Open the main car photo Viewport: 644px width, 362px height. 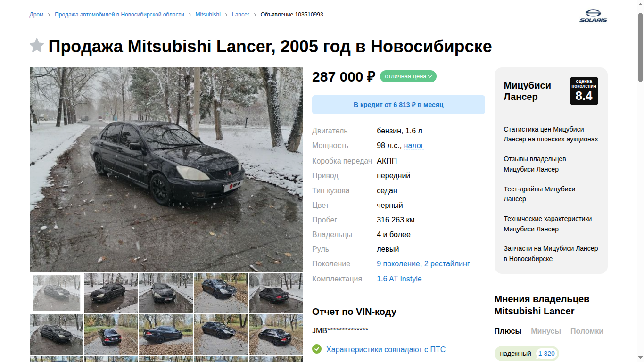[x=166, y=170]
